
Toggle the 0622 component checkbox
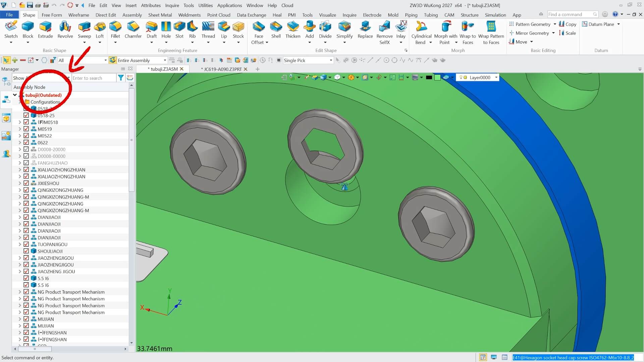tap(26, 142)
